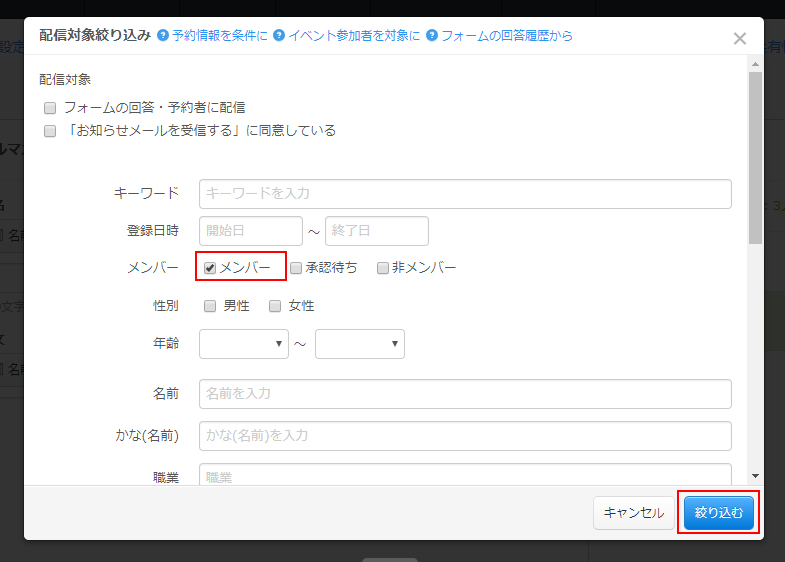Viewport: 785px width, 562px height.
Task: Click help icon beside フォームの回答履歴から
Action: click(432, 36)
